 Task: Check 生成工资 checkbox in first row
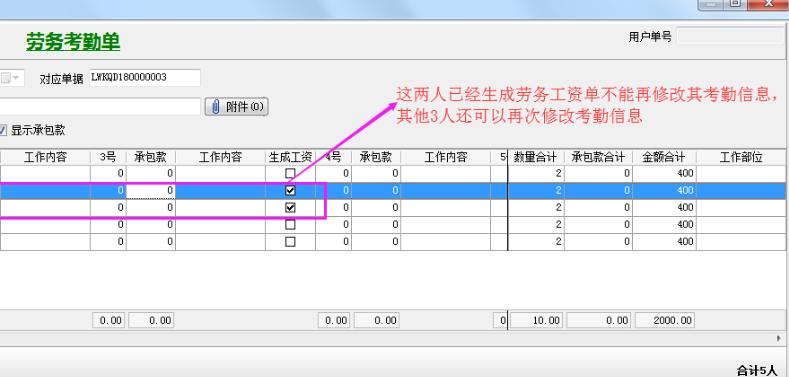pyautogui.click(x=290, y=174)
